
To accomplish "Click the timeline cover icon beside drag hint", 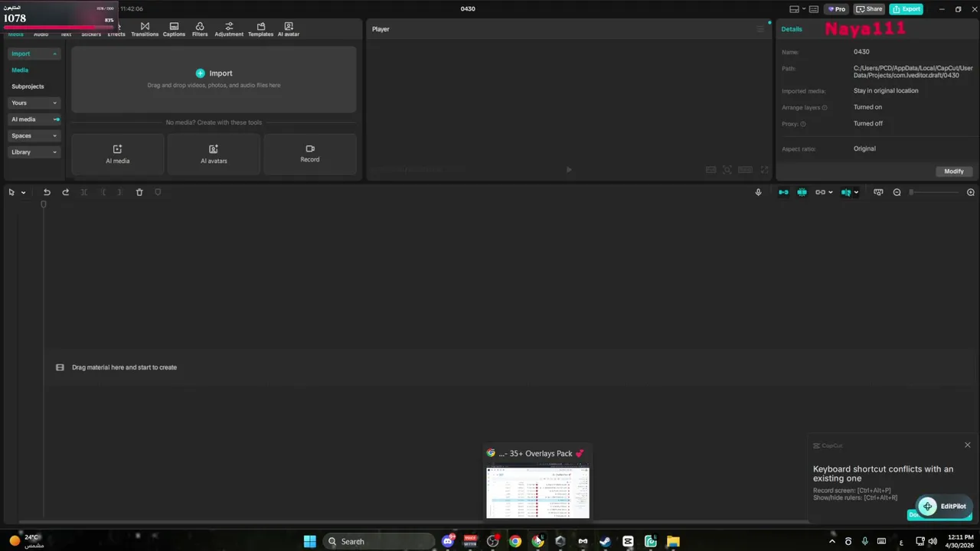I will [60, 367].
